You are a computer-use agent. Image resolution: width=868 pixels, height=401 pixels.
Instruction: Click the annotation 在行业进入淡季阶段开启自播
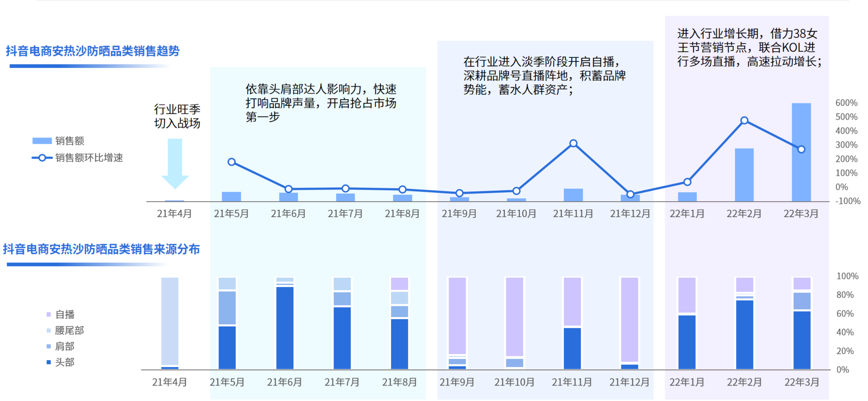(544, 76)
